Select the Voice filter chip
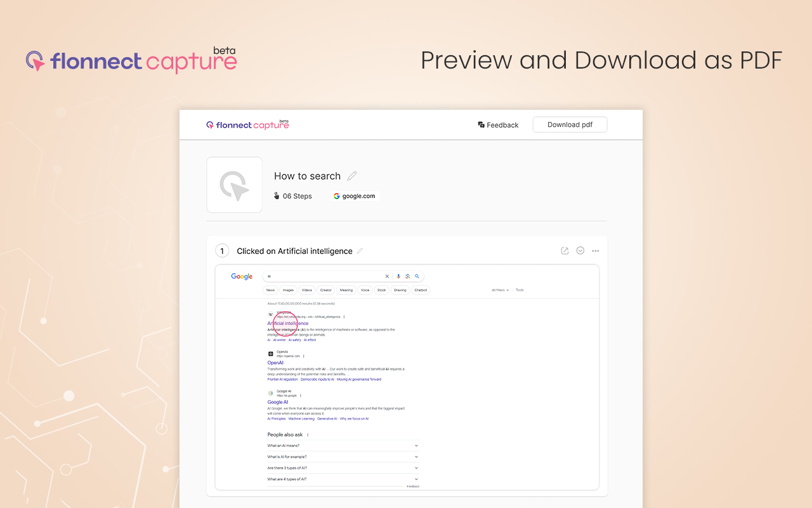 pyautogui.click(x=365, y=290)
